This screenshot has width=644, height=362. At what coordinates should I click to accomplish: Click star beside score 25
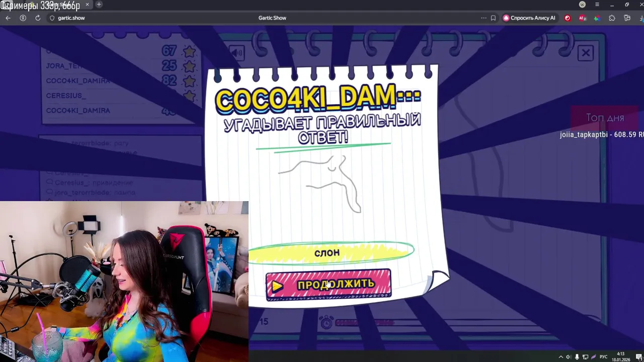point(189,66)
